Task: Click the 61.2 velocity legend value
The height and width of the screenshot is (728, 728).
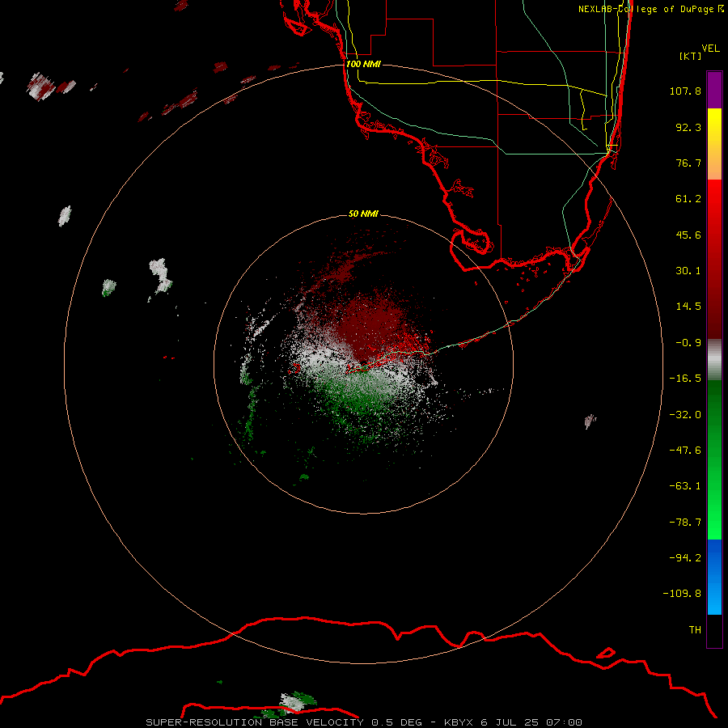Action: [x=688, y=199]
